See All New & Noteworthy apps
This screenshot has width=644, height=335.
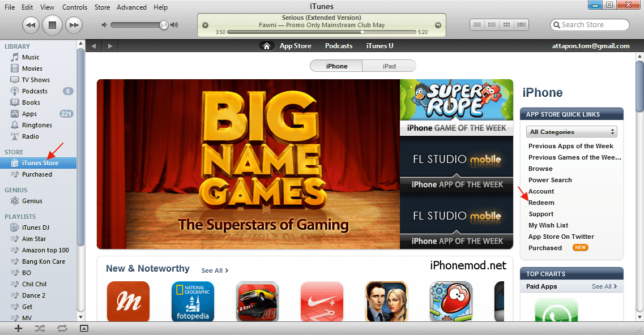[x=215, y=270]
